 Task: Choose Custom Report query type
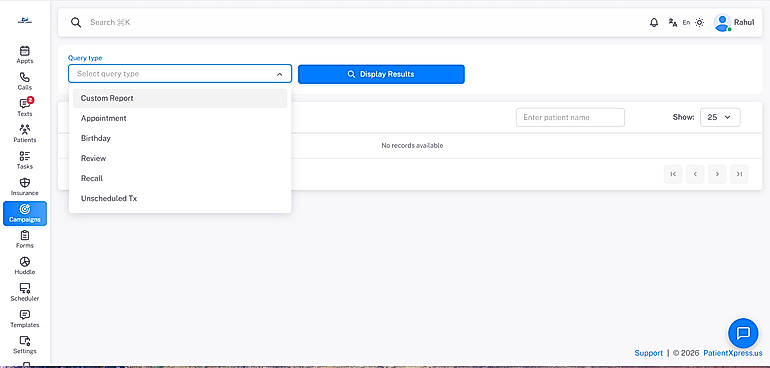coord(180,98)
